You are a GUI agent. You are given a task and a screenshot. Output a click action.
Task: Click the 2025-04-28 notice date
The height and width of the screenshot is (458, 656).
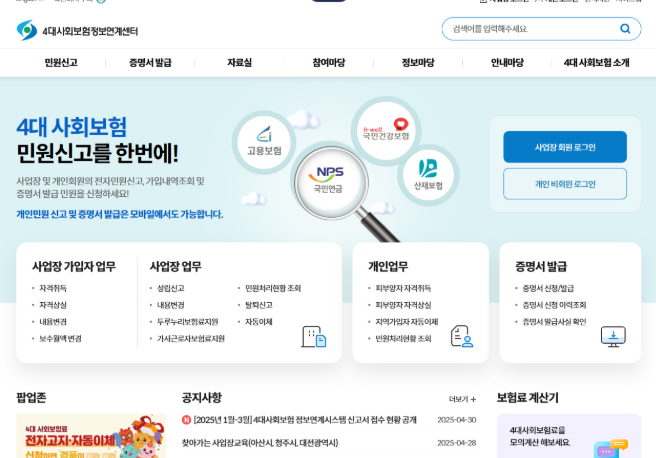456,443
